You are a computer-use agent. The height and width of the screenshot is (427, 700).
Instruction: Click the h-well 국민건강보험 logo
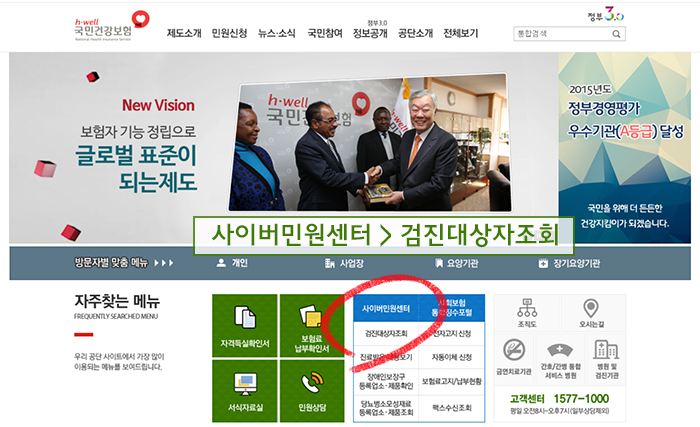(x=112, y=26)
